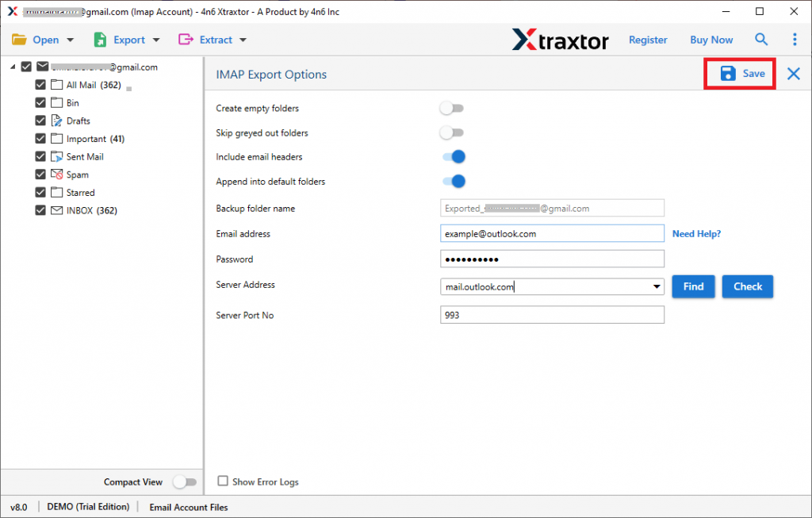
Task: Click the INBOX envelope icon
Action: click(x=57, y=210)
